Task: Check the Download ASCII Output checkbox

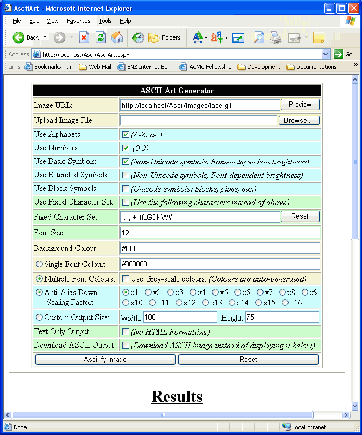Action: tap(125, 345)
